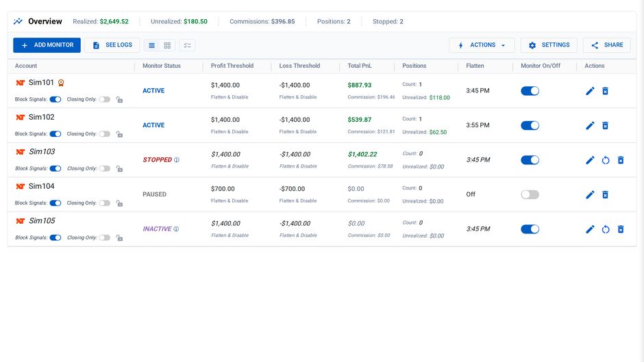
Task: Click the PAUSED status text
Action: [x=154, y=194]
